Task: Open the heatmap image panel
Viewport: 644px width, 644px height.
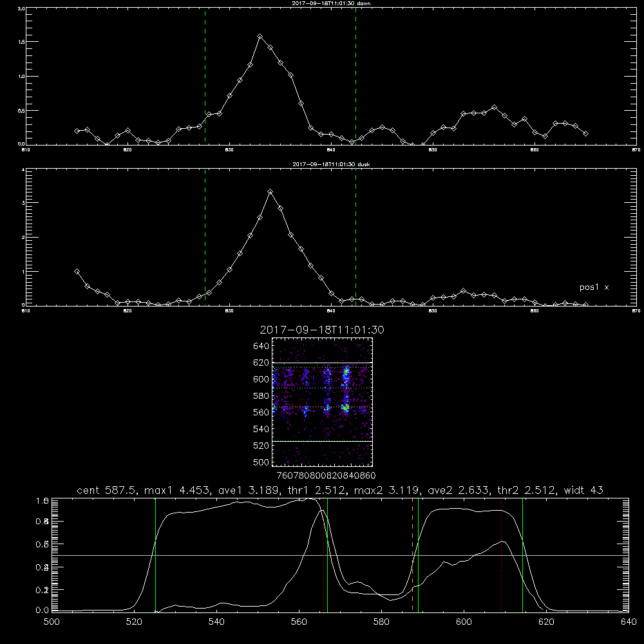Action: click(323, 402)
